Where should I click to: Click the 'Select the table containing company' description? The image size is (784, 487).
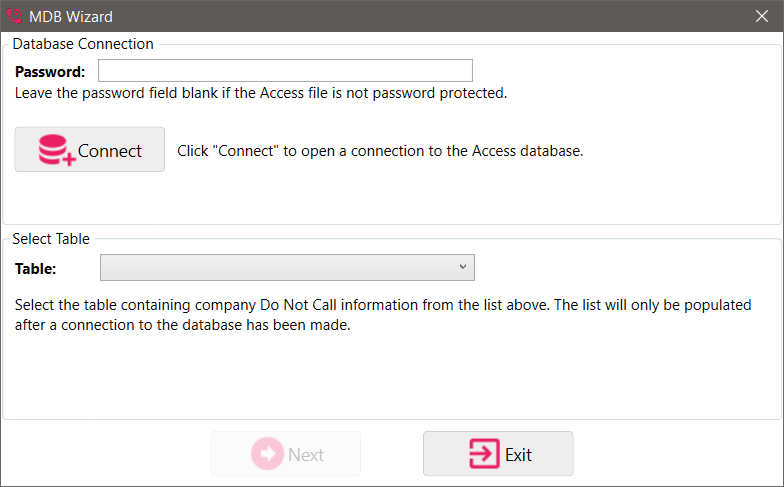coord(383,305)
